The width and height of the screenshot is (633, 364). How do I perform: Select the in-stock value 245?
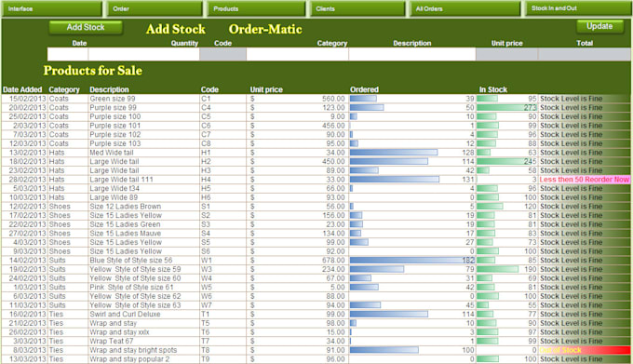(x=530, y=161)
